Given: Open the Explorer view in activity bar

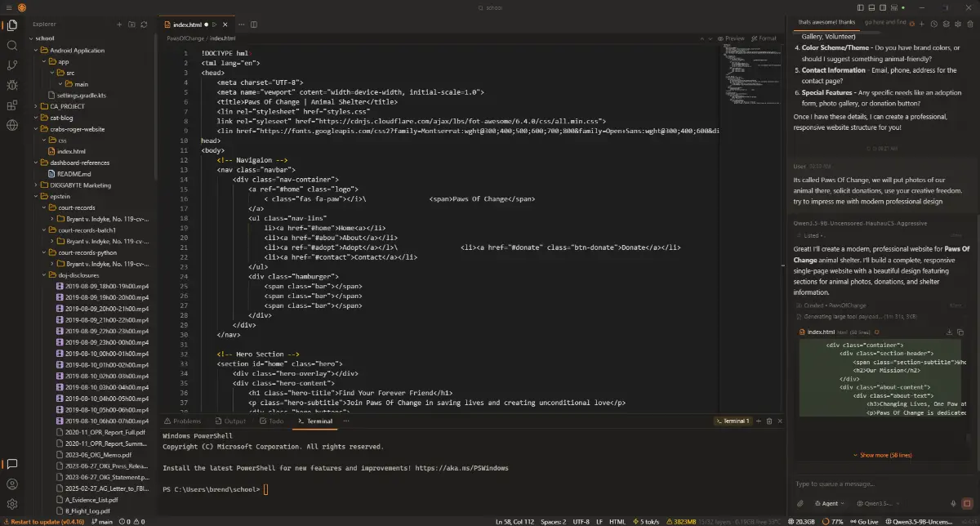Looking at the screenshot, I should (x=11, y=25).
